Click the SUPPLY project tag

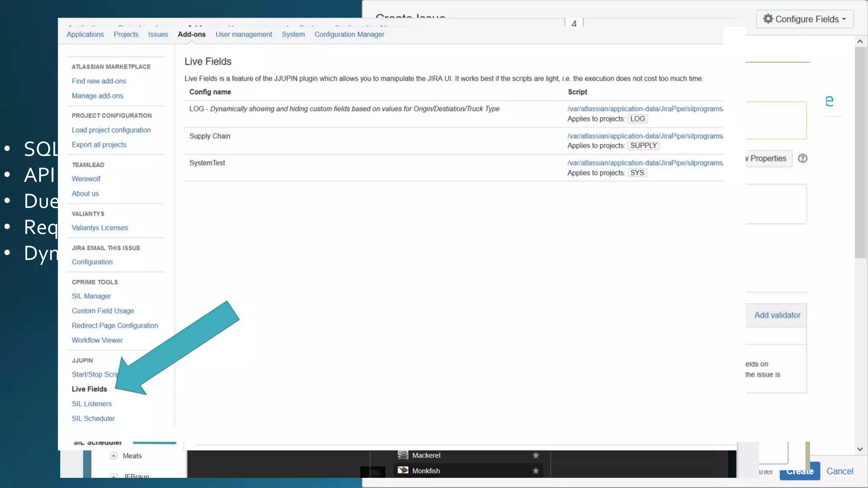[x=643, y=146]
